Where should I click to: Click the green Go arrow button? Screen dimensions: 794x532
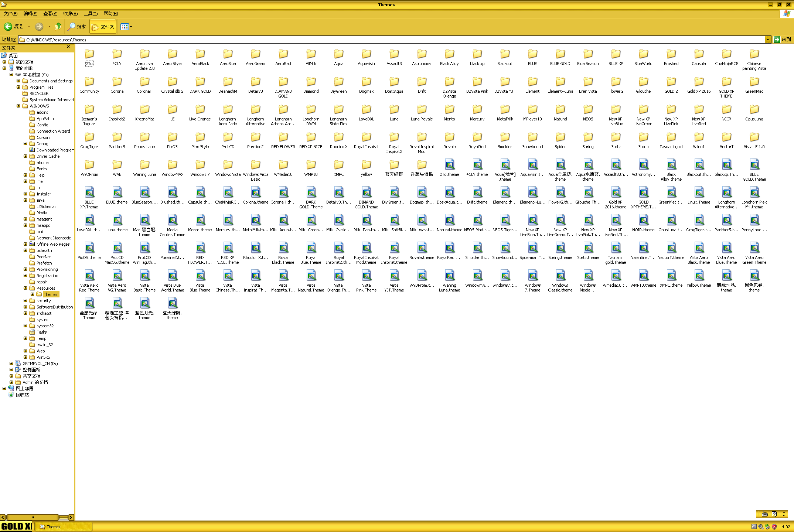777,40
